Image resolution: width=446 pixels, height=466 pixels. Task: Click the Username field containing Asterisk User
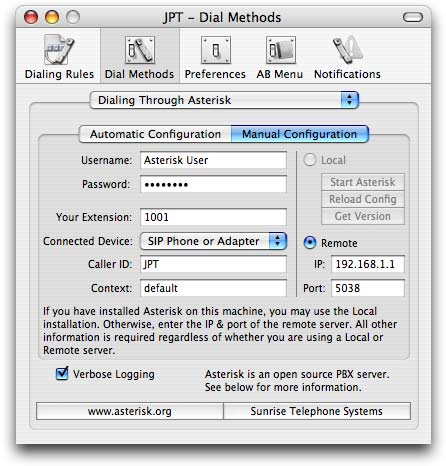(213, 160)
